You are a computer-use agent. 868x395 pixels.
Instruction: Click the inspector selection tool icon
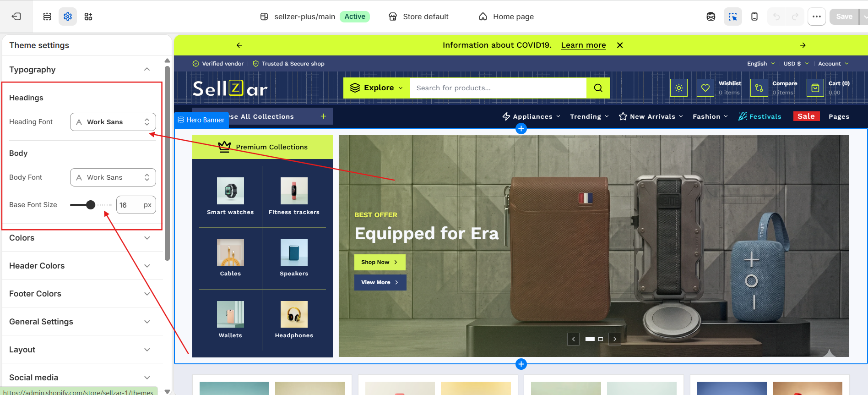click(733, 16)
